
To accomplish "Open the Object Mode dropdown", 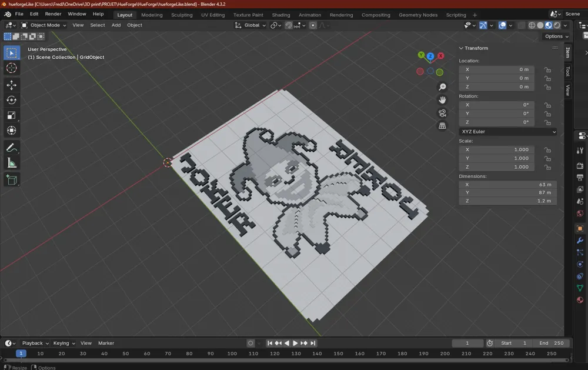I will [44, 25].
